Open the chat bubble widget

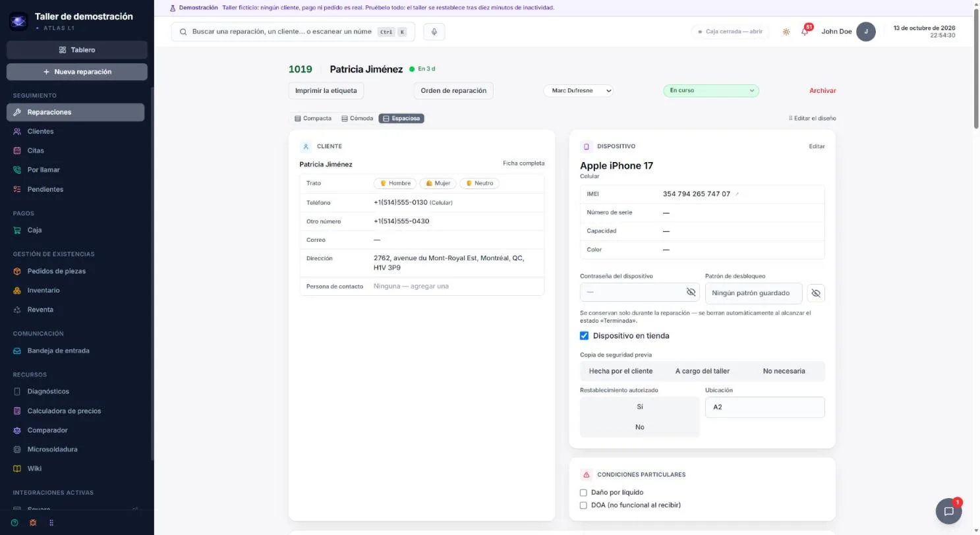point(948,511)
